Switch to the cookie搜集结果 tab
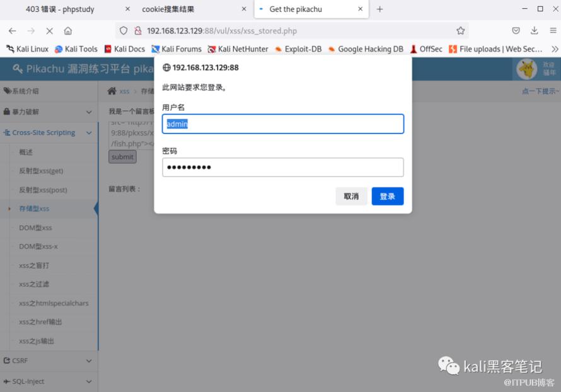 point(168,9)
